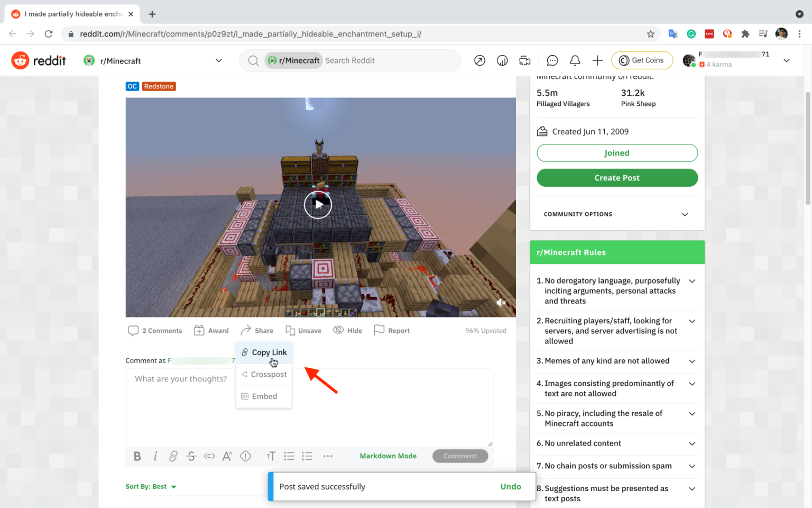This screenshot has height=508, width=812.
Task: Apply strikethrough formatting in comment editor
Action: [x=191, y=456]
